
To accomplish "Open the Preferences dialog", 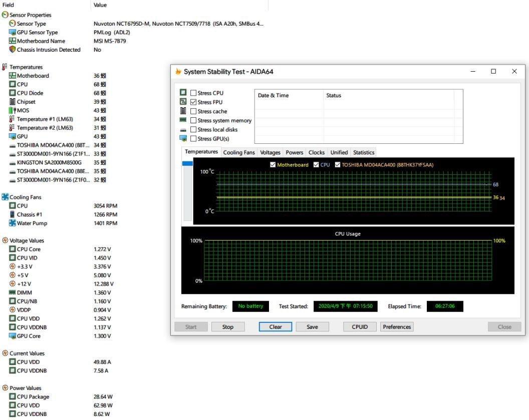I will tap(397, 327).
